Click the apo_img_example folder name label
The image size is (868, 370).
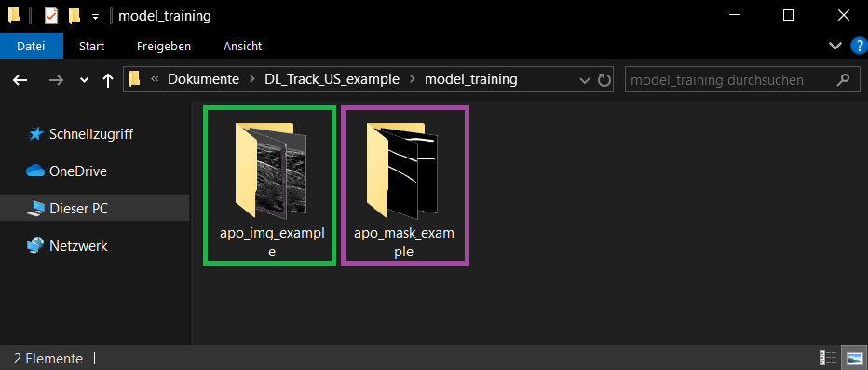271,242
